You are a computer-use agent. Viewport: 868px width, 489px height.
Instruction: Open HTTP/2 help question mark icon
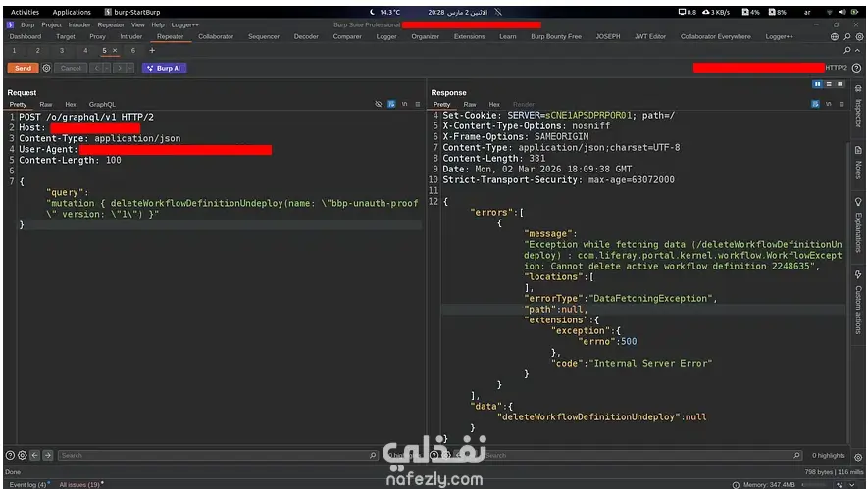856,68
